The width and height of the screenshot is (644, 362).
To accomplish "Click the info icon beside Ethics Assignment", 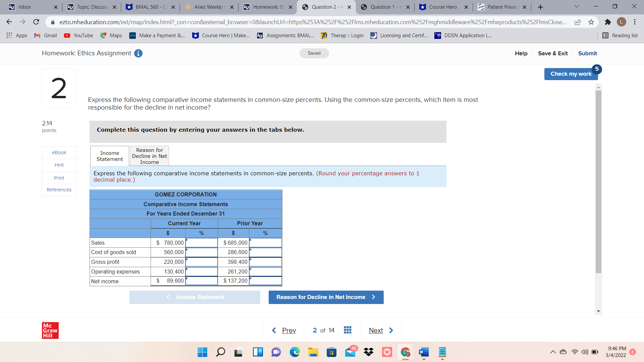I will point(138,53).
